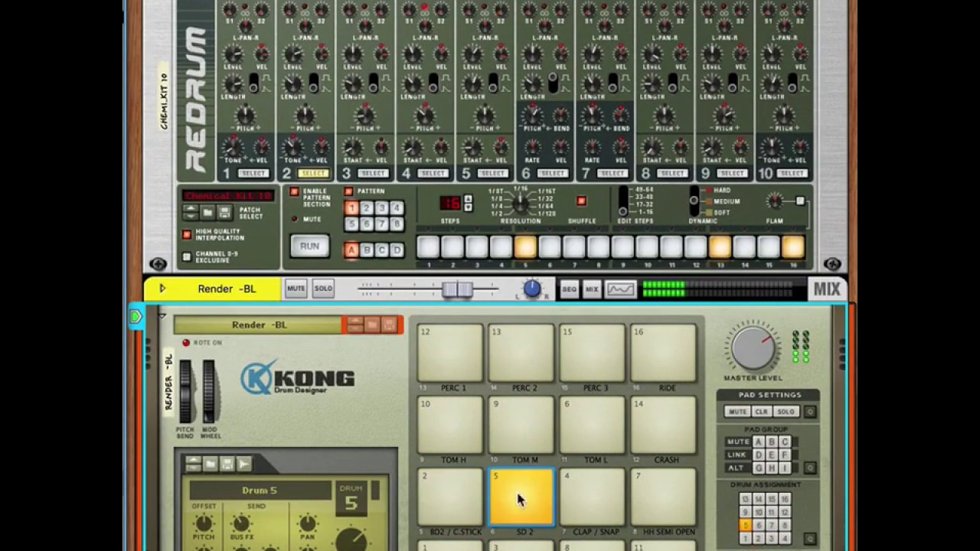This screenshot has width=980, height=551.
Task: Browse Kong patches with the folder icon
Action: (x=372, y=325)
